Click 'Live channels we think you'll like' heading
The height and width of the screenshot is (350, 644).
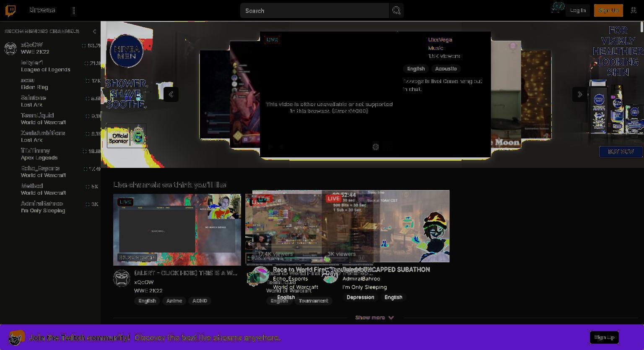point(170,185)
